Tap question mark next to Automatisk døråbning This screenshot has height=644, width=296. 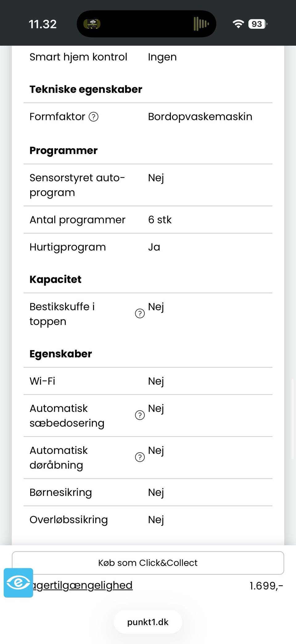[x=140, y=457]
